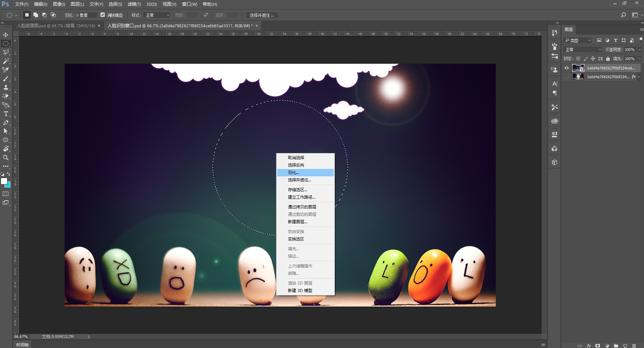Viewport: 644px width, 348px height.
Task: Select the Brush tool
Action: click(x=5, y=78)
